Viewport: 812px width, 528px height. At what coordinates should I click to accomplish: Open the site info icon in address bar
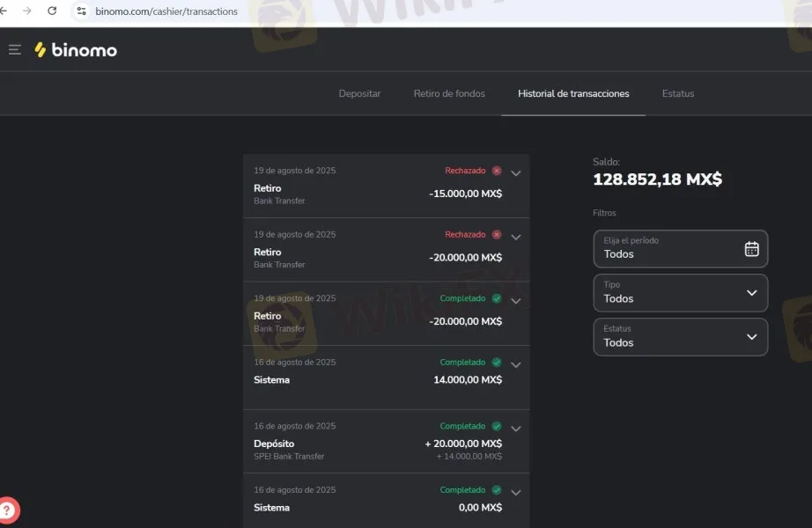(81, 11)
